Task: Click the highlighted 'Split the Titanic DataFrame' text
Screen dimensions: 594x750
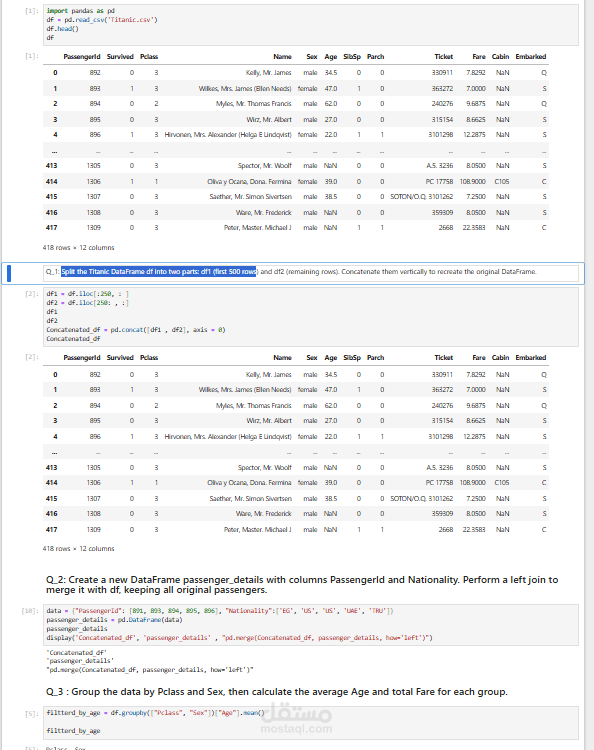Action: point(159,272)
